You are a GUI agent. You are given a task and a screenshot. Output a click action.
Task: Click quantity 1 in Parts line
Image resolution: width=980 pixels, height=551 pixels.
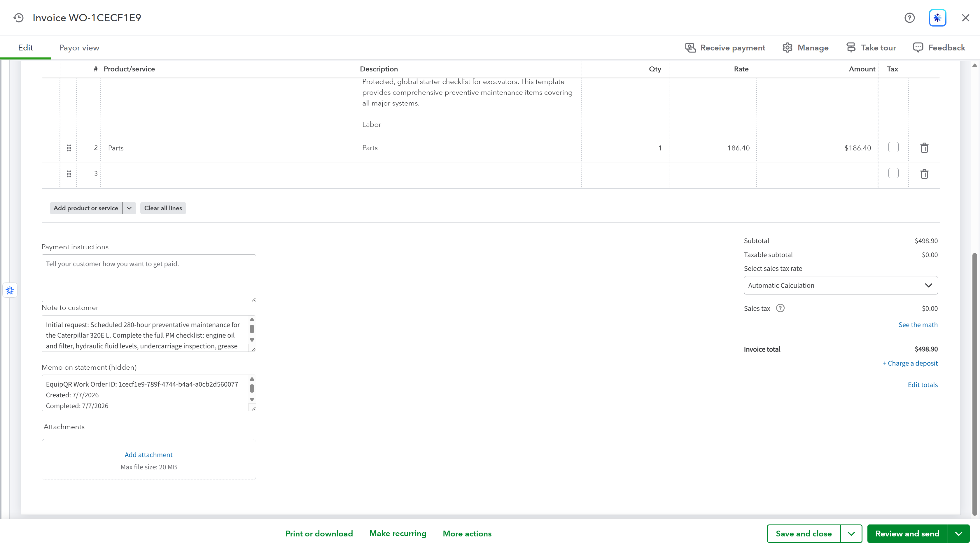click(x=625, y=148)
